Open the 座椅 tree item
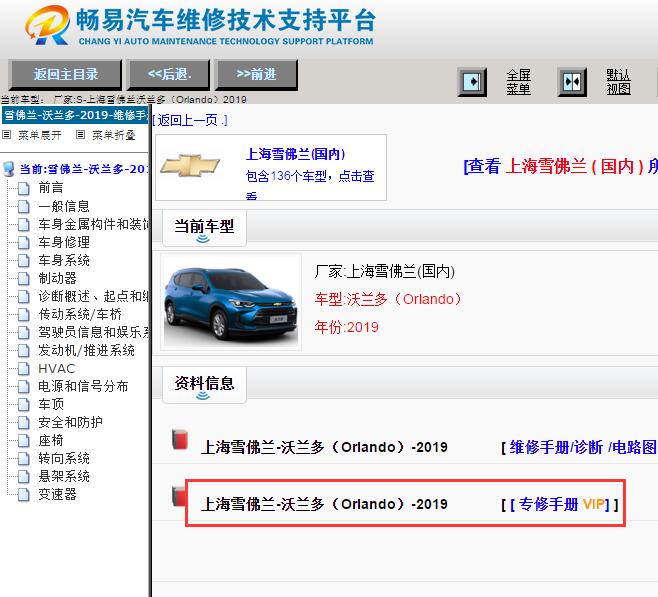Screen dimensions: 658x597 click(51, 440)
